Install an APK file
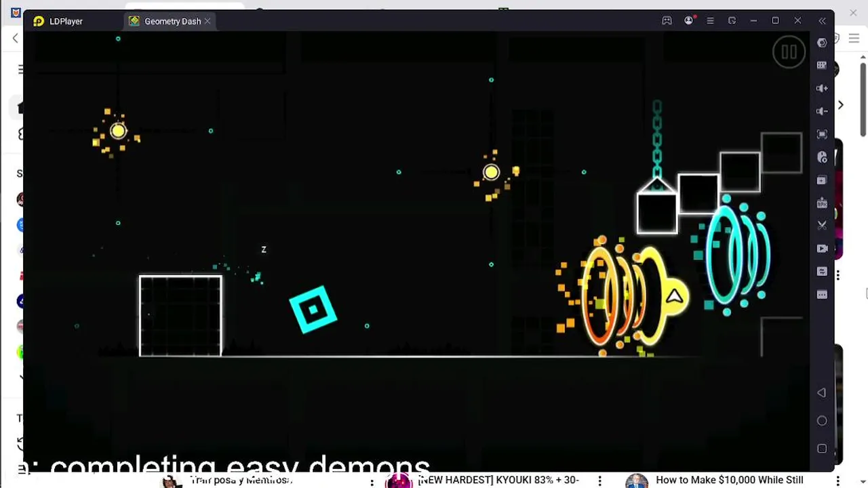 coord(823,203)
